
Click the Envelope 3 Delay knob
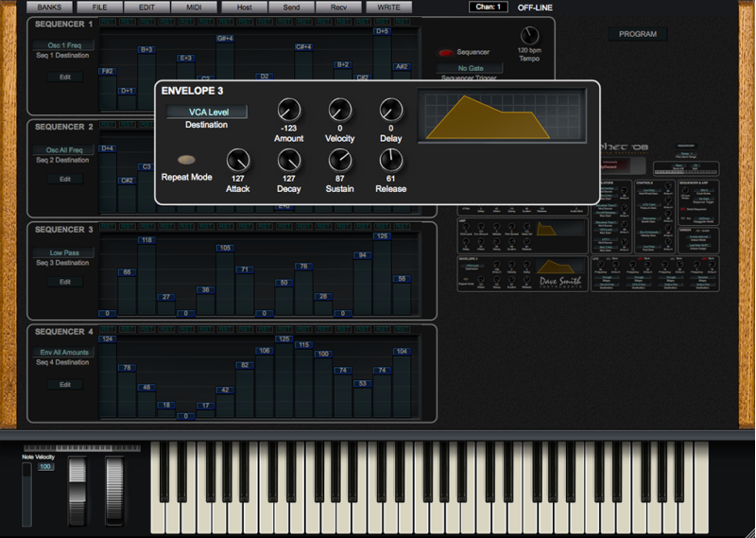coord(391,110)
